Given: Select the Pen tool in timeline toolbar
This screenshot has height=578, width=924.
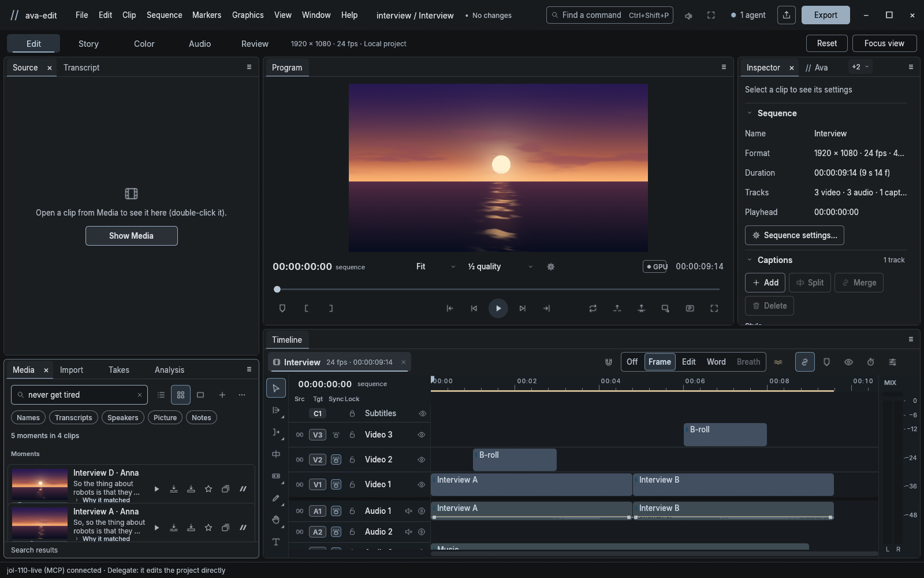Looking at the screenshot, I should point(276,498).
